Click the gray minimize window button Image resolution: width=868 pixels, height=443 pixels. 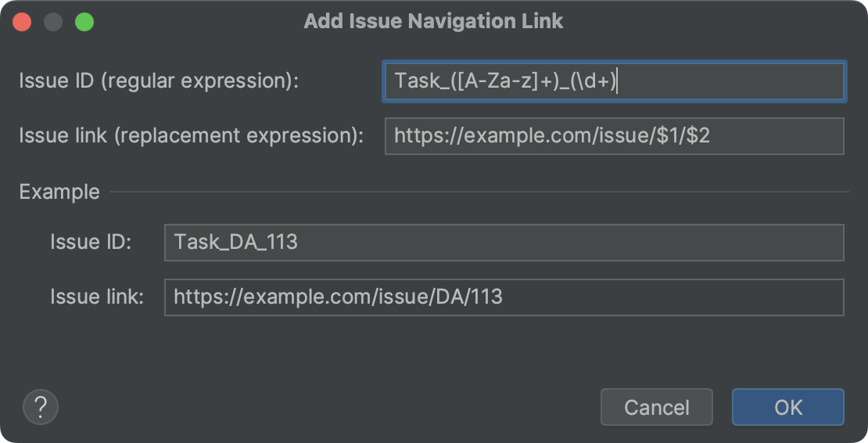(53, 22)
